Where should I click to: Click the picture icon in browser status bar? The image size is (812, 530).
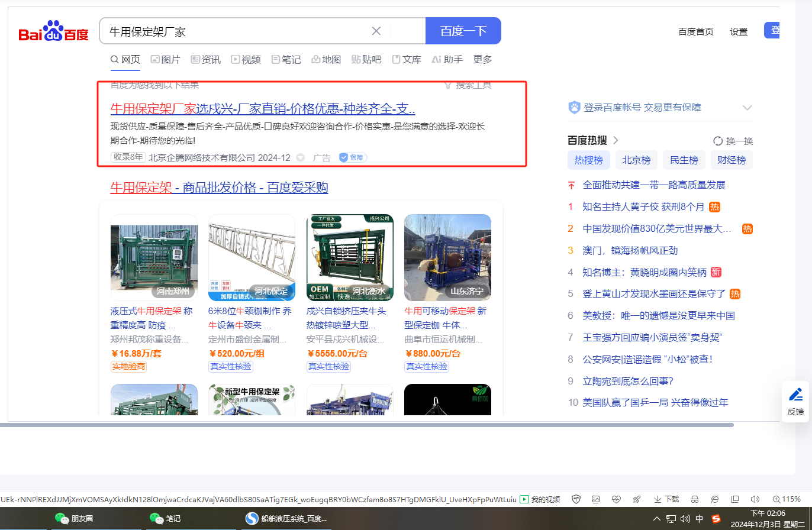(596, 499)
